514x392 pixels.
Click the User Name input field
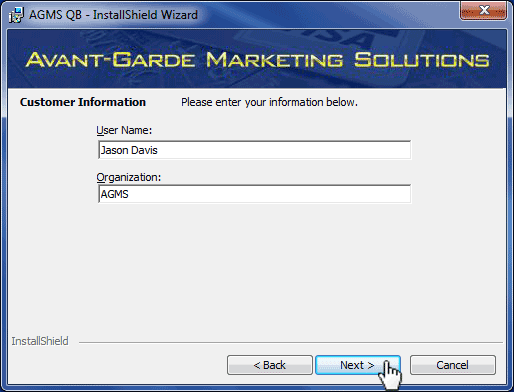click(x=255, y=150)
